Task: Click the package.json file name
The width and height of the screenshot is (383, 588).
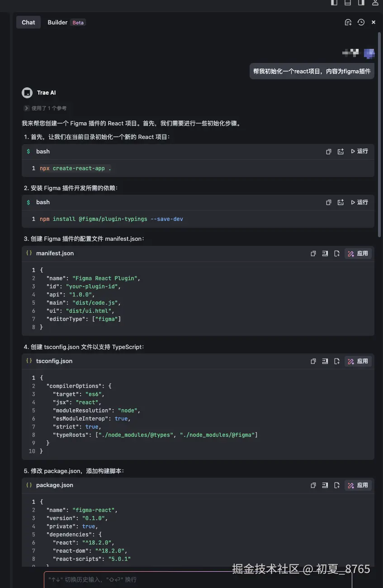Action: click(55, 485)
